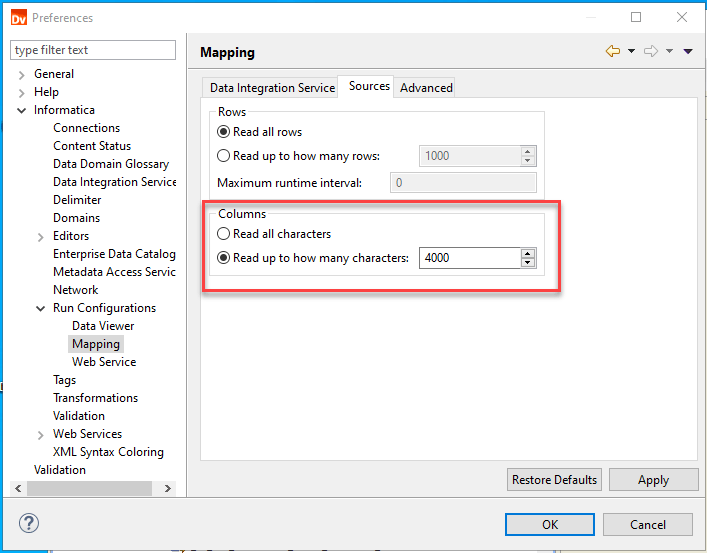Select Enterprise Data Catalog tree item
This screenshot has width=707, height=553.
114,254
